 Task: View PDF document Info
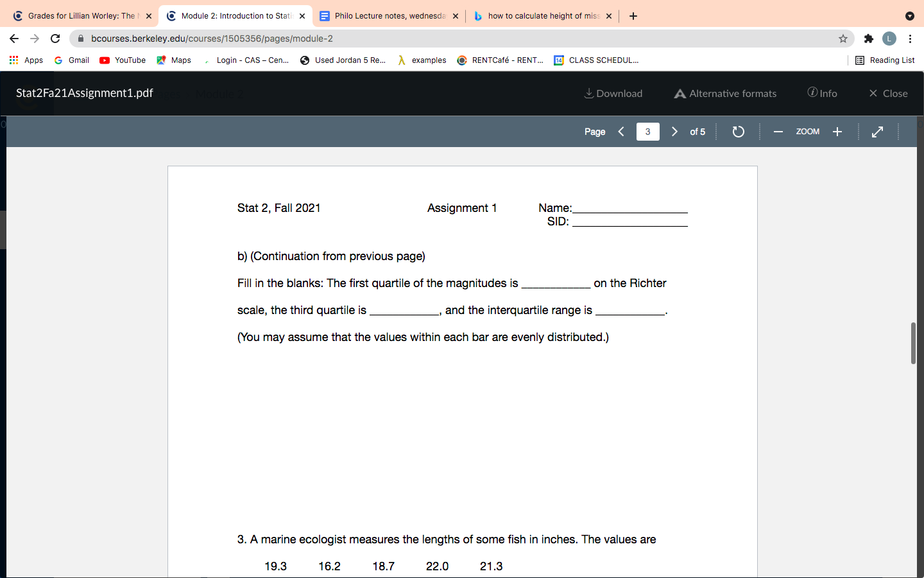[822, 93]
